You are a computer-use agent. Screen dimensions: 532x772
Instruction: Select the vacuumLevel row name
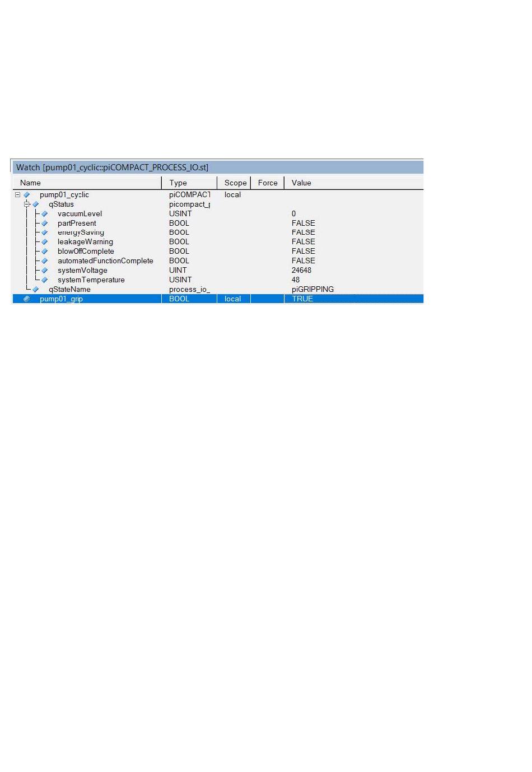[x=80, y=214]
